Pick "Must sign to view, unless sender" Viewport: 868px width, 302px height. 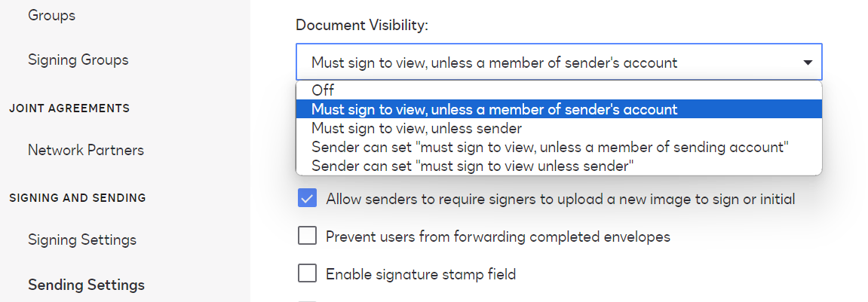(416, 128)
